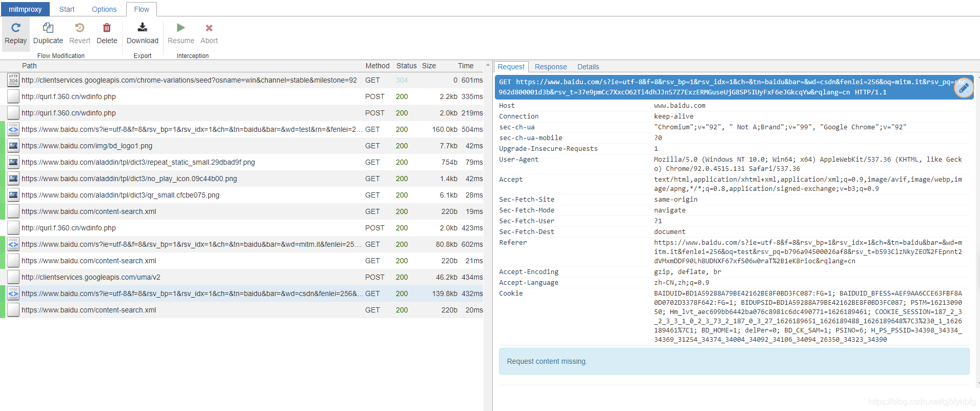Select the repeat_static_small.29dbad9f.png flow

242,162
